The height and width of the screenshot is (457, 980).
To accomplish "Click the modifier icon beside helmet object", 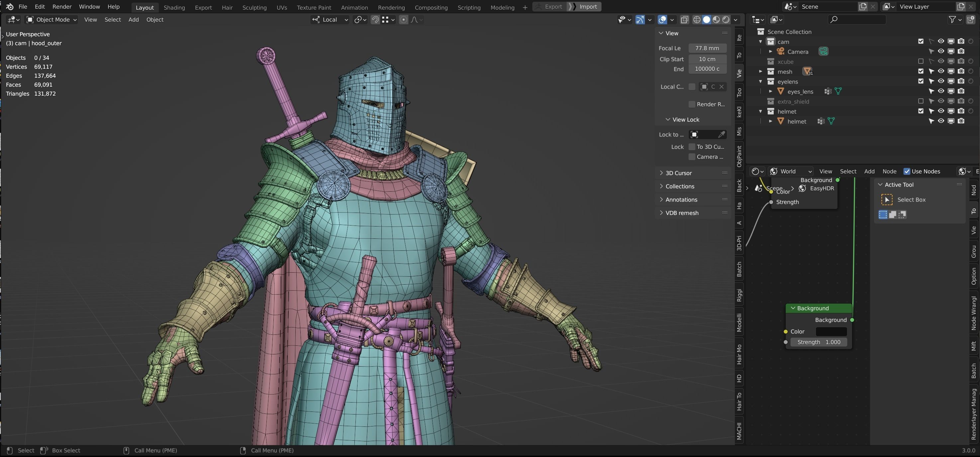I will pyautogui.click(x=821, y=121).
